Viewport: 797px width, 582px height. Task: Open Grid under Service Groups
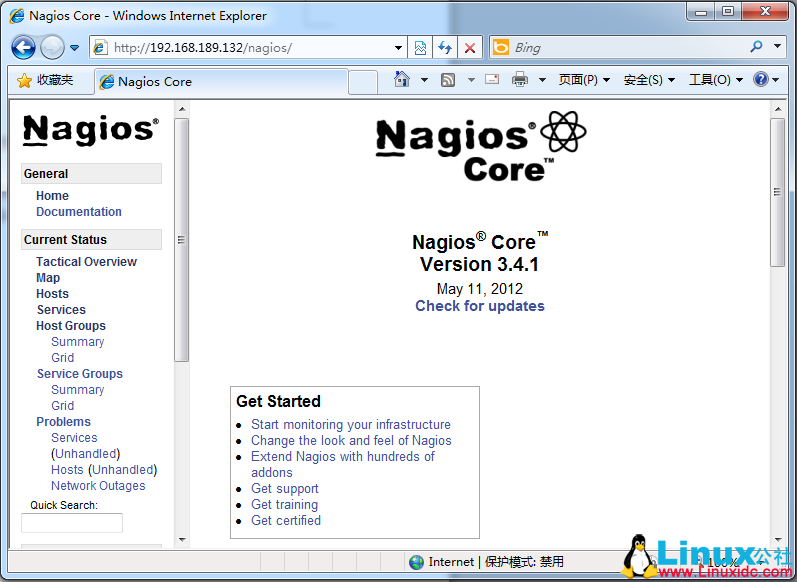click(63, 406)
